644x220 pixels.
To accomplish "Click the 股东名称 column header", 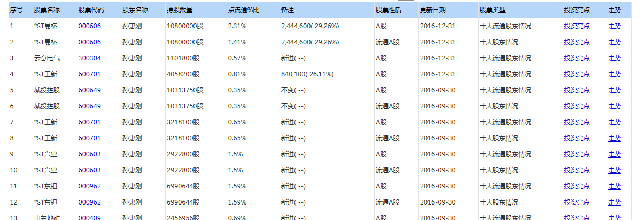I will point(143,10).
